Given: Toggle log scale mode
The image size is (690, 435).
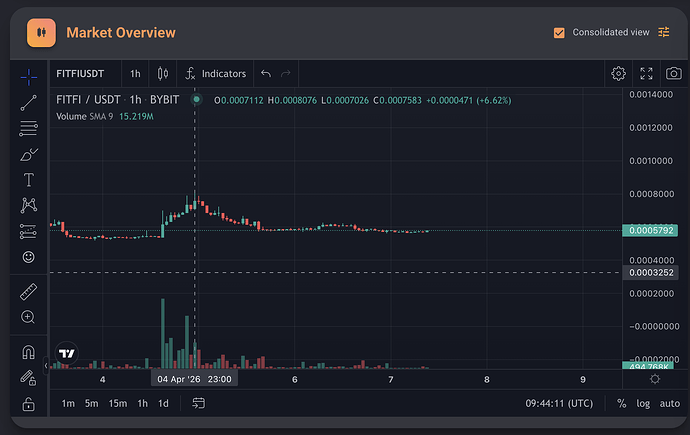Looking at the screenshot, I should coord(643,403).
